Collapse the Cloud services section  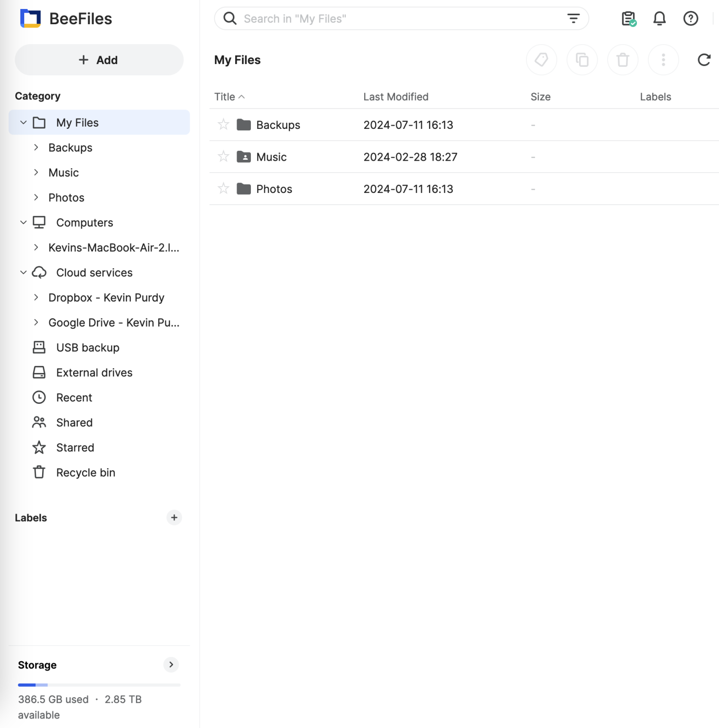click(23, 272)
